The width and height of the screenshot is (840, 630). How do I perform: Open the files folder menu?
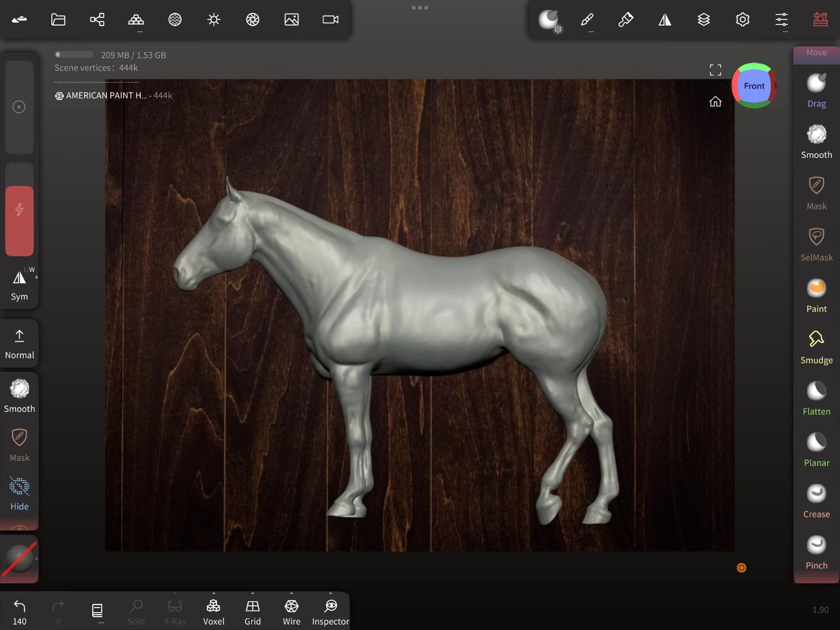pos(58,19)
